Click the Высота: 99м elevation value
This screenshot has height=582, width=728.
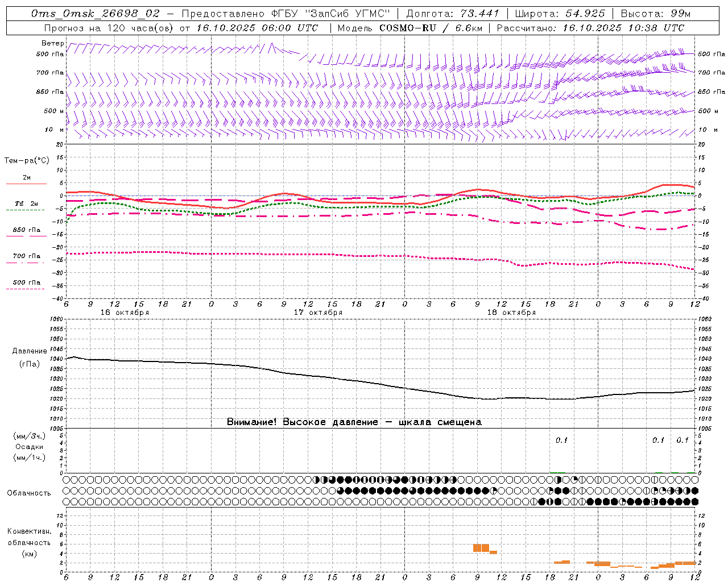tap(656, 14)
